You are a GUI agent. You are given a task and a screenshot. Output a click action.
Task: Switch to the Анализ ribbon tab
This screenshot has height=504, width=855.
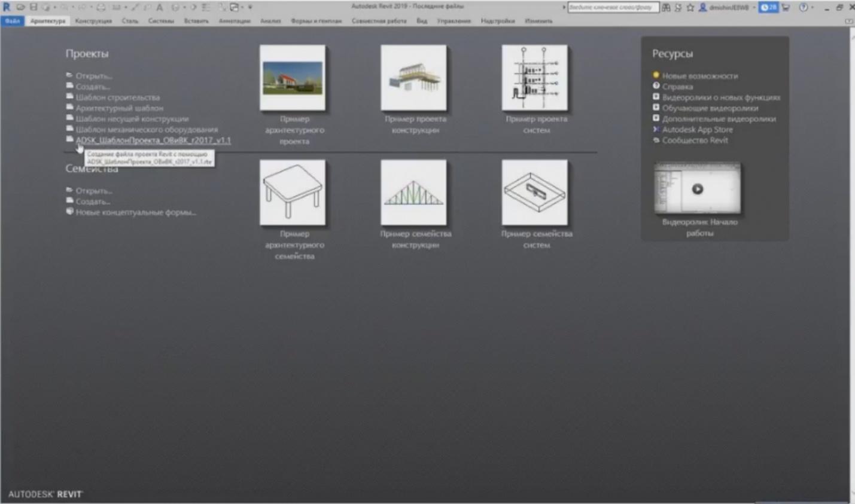[270, 21]
